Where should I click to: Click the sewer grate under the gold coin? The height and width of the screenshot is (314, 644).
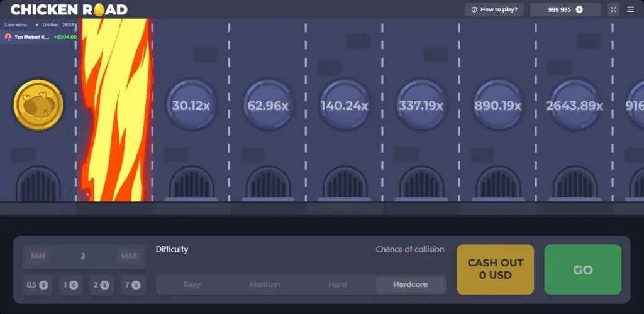38,183
